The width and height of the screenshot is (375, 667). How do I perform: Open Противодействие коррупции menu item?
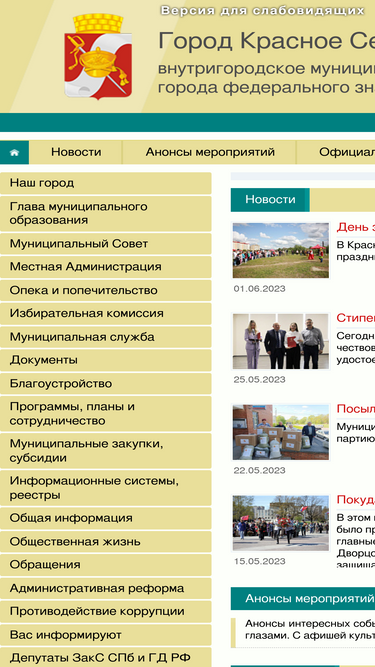[105, 612]
